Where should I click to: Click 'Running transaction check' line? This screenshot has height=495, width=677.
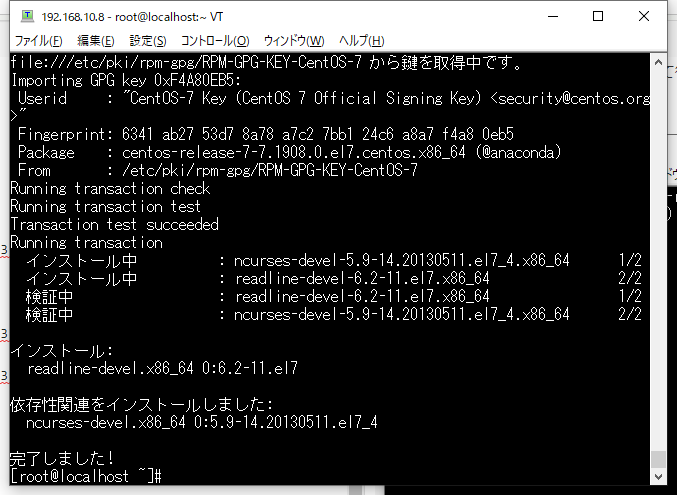pyautogui.click(x=110, y=189)
